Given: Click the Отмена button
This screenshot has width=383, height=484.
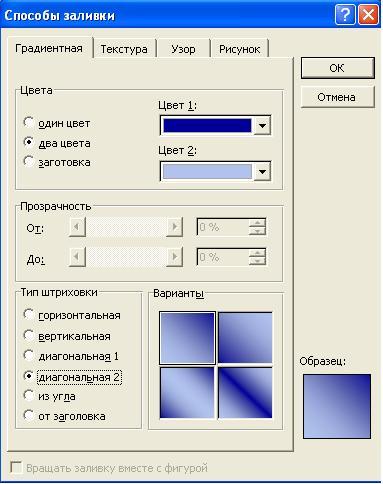Looking at the screenshot, I should tap(337, 97).
